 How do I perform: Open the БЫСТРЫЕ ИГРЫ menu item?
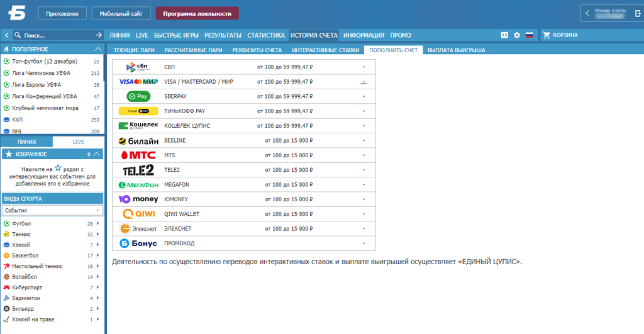[x=176, y=35]
